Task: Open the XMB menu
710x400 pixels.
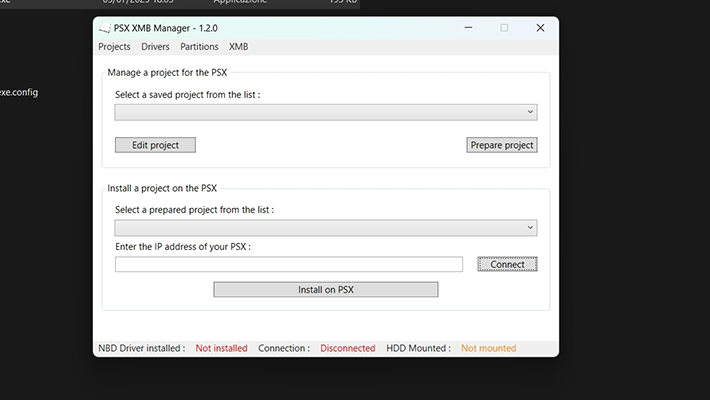Action: (x=238, y=47)
